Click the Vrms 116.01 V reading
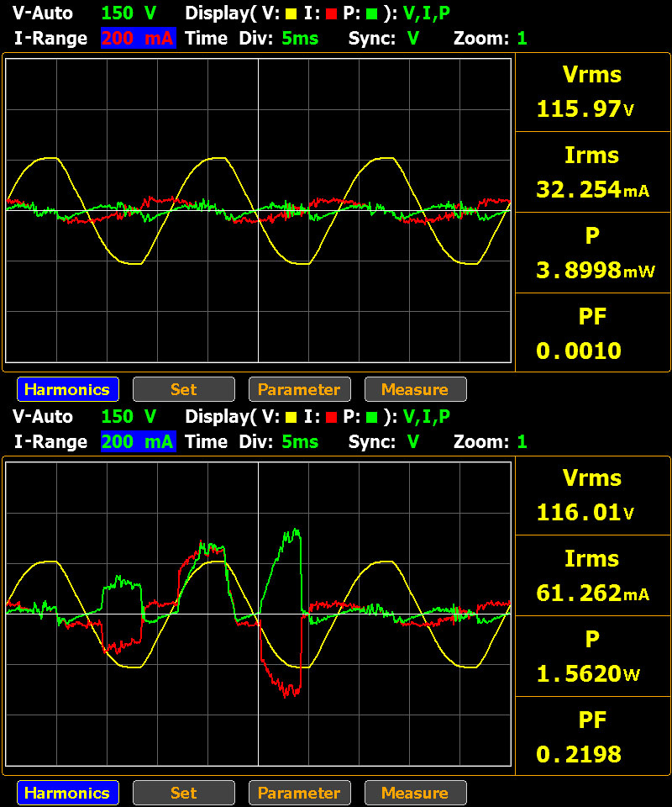Image resolution: width=672 pixels, height=807 pixels. [592, 496]
